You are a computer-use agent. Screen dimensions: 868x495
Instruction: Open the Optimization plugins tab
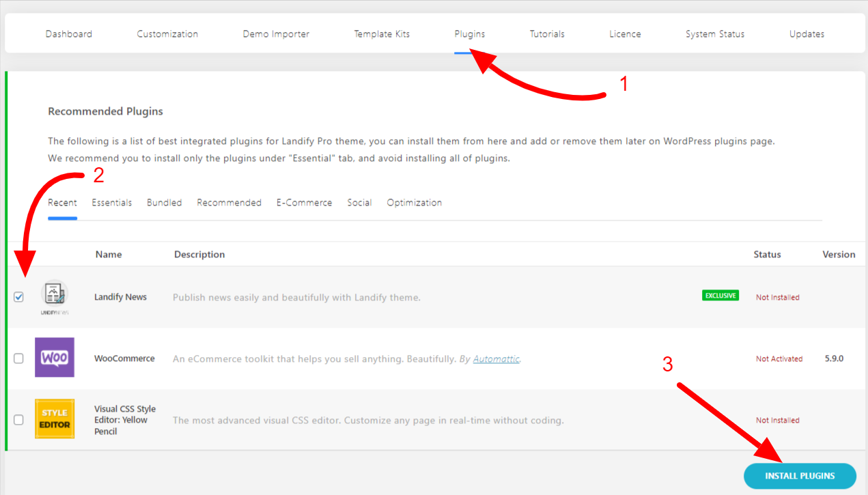coord(415,203)
